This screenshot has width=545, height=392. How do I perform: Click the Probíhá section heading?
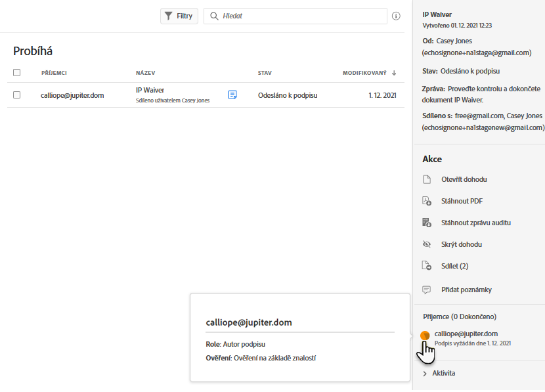click(33, 51)
